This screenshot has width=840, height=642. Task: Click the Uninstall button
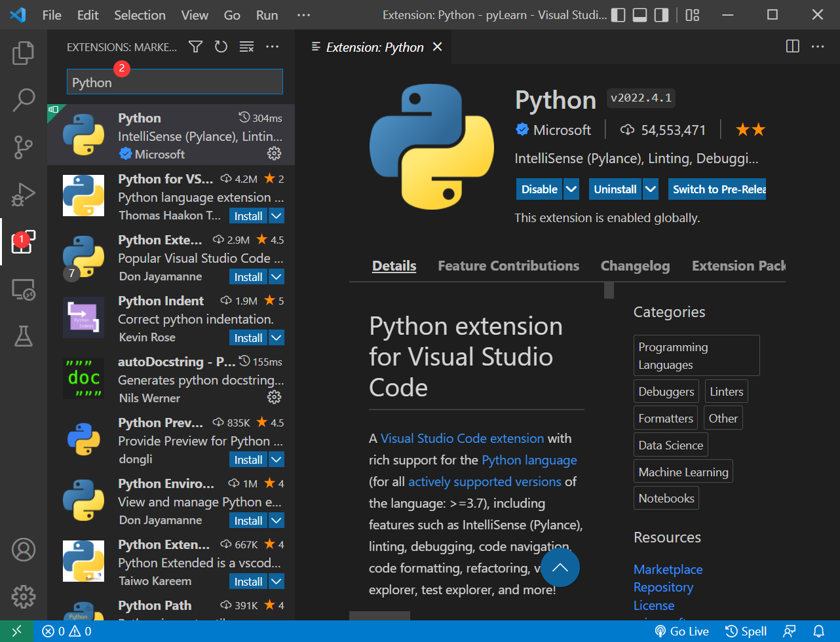coord(615,189)
